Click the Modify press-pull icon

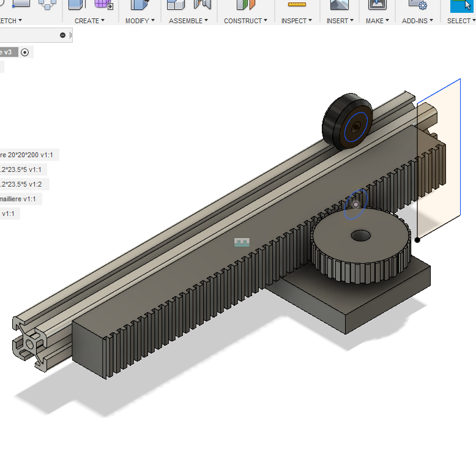coord(140,5)
